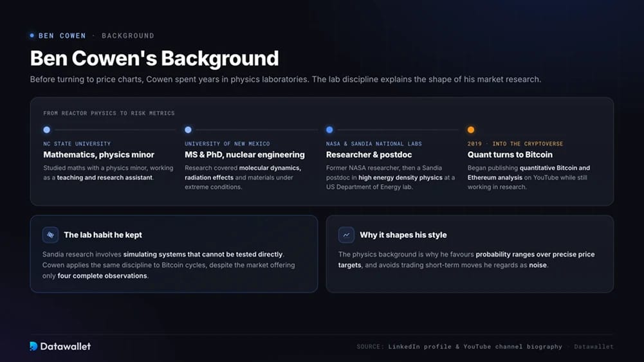Viewport: 644px width, 362px height.
Task: Select the orange 2019 Cryptoverse timeline dot
Action: (471, 130)
